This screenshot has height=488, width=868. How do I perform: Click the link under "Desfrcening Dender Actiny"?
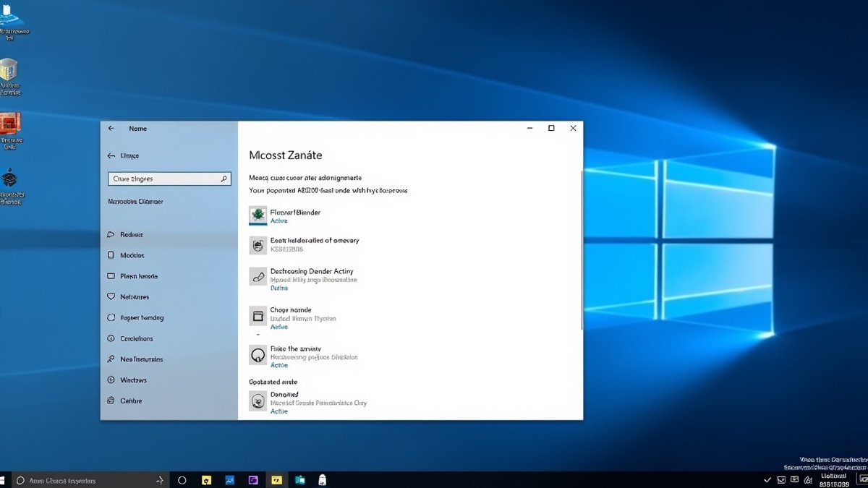[x=279, y=288]
